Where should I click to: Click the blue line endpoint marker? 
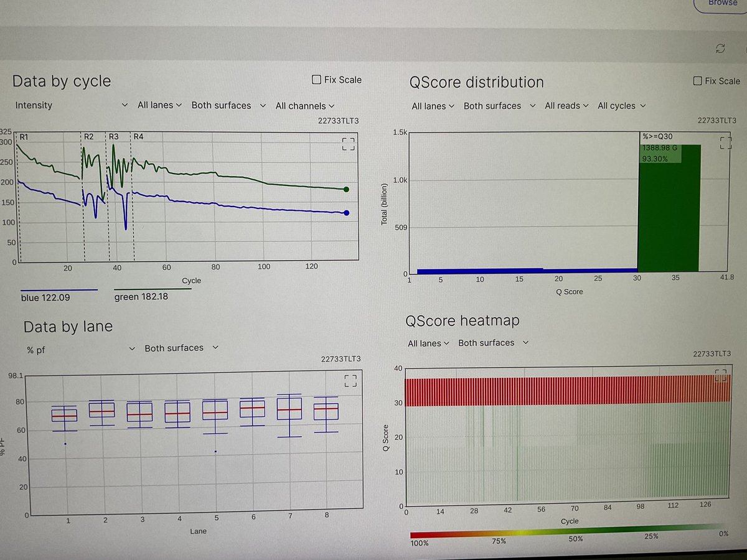coord(346,213)
